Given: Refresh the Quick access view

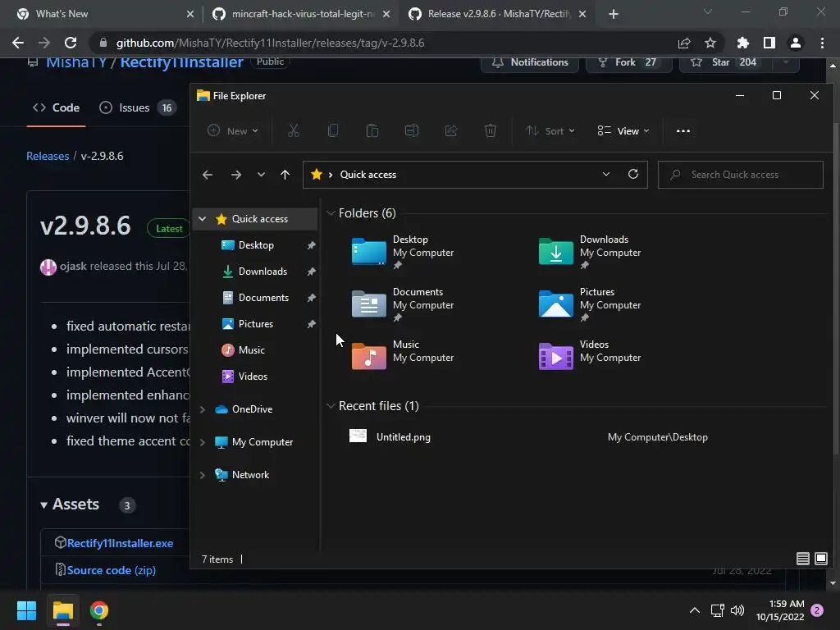Looking at the screenshot, I should tap(633, 174).
